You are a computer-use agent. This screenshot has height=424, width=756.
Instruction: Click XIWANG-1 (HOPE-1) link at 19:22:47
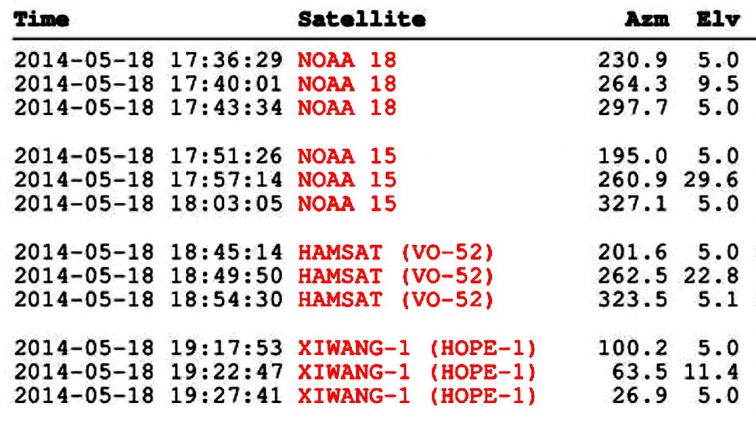(x=417, y=372)
